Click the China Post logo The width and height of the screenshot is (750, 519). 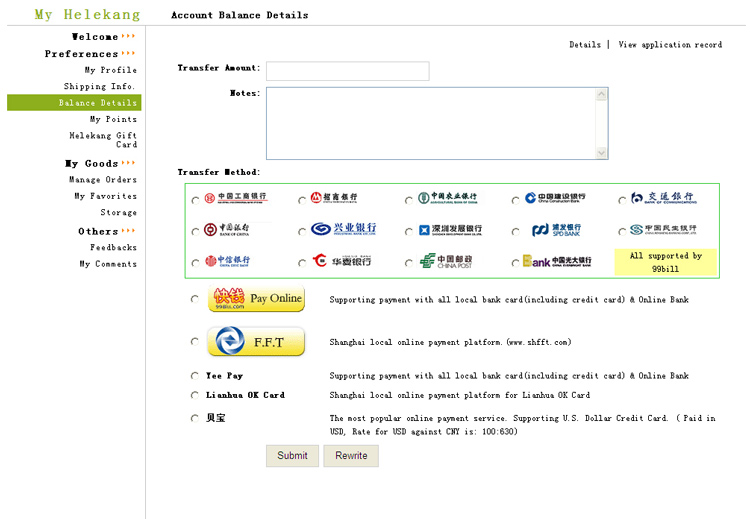[446, 261]
